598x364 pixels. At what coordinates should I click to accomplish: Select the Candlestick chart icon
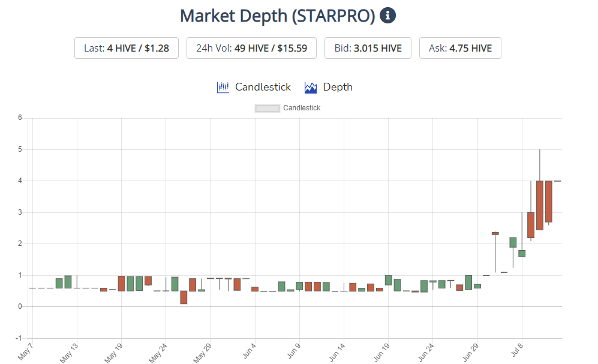223,88
